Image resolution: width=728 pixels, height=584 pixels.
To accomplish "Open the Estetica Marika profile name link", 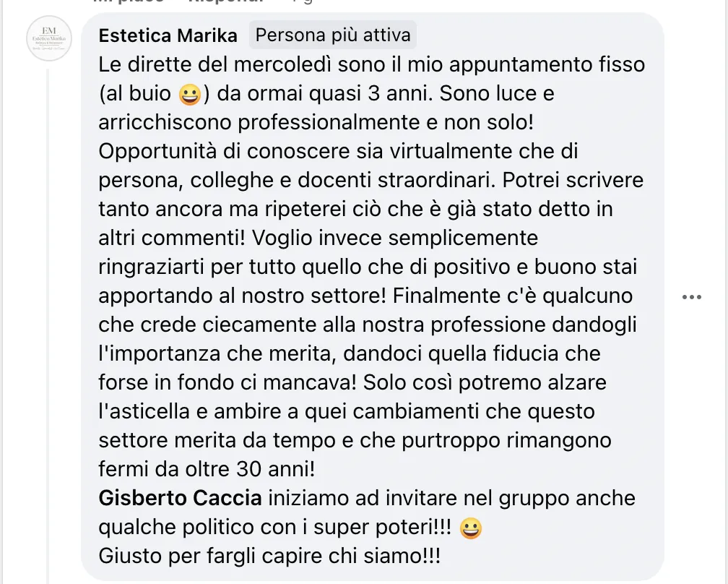I will (168, 35).
